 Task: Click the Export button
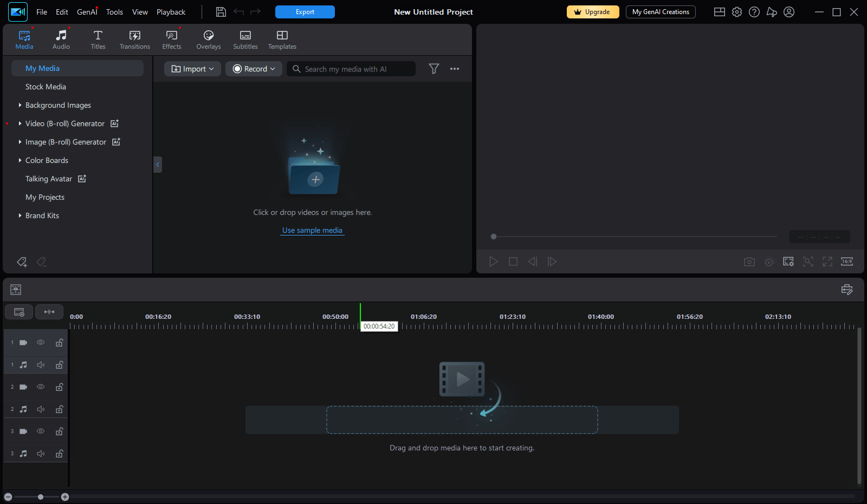305,12
